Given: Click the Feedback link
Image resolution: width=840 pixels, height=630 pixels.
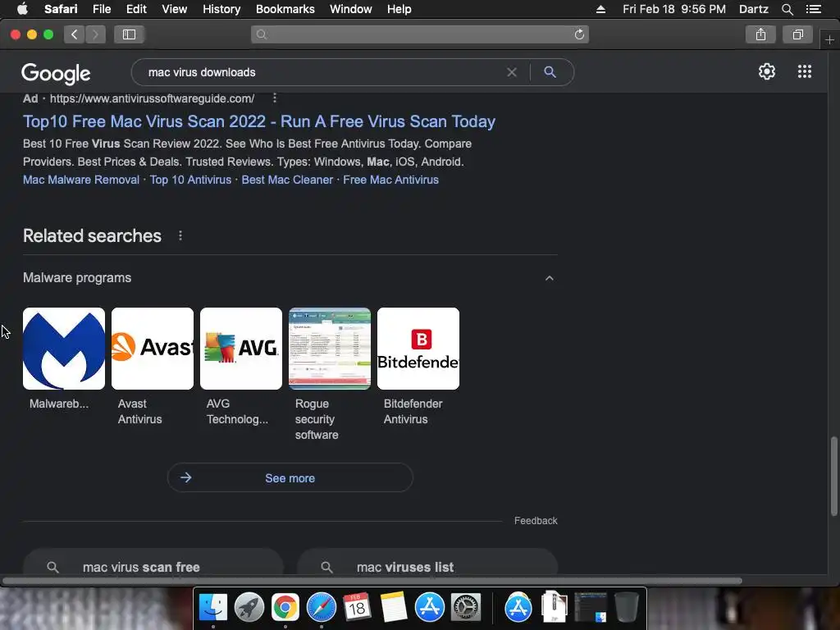Looking at the screenshot, I should (536, 521).
